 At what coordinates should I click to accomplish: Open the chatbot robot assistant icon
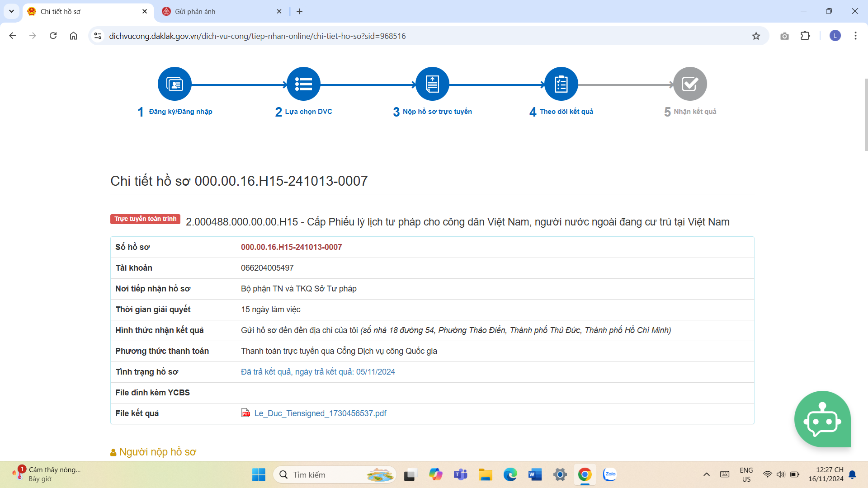(x=822, y=419)
